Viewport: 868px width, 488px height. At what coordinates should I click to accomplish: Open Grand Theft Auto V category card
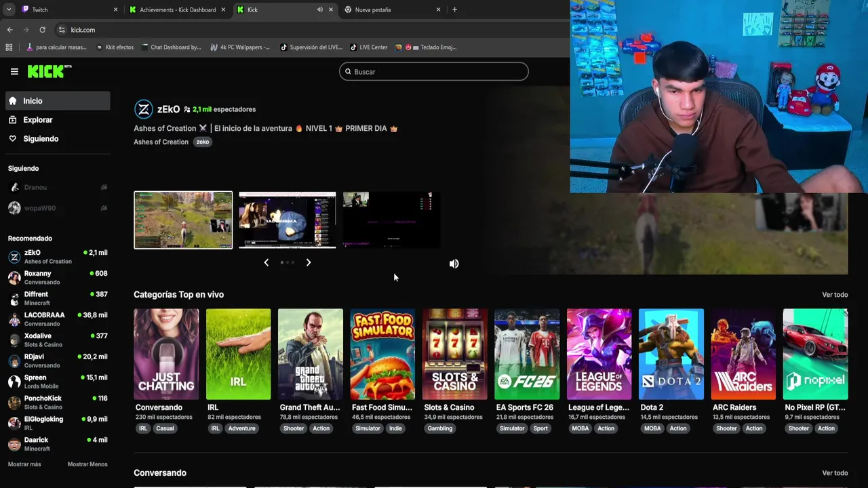pos(311,354)
